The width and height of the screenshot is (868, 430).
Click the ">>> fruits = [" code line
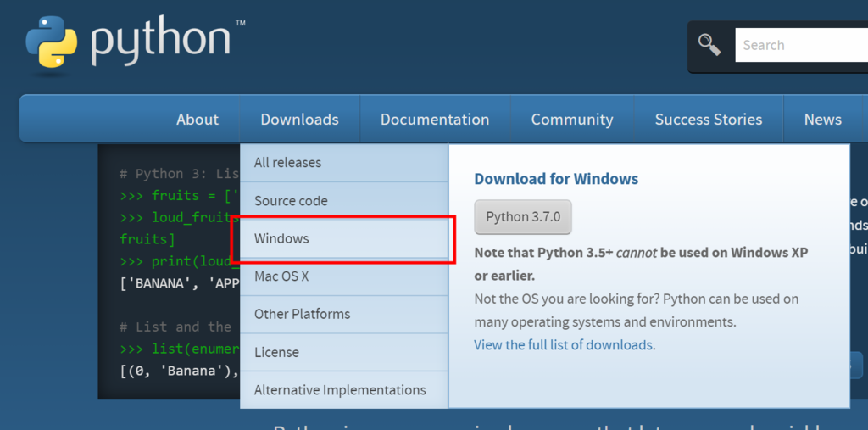click(180, 196)
